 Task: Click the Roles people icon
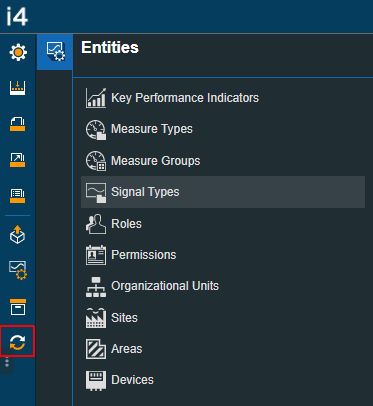(96, 224)
